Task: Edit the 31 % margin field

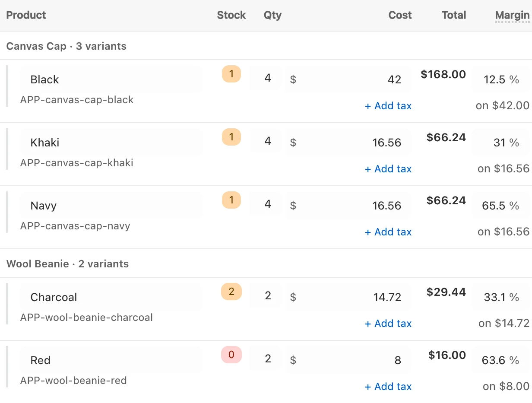Action: [500, 143]
